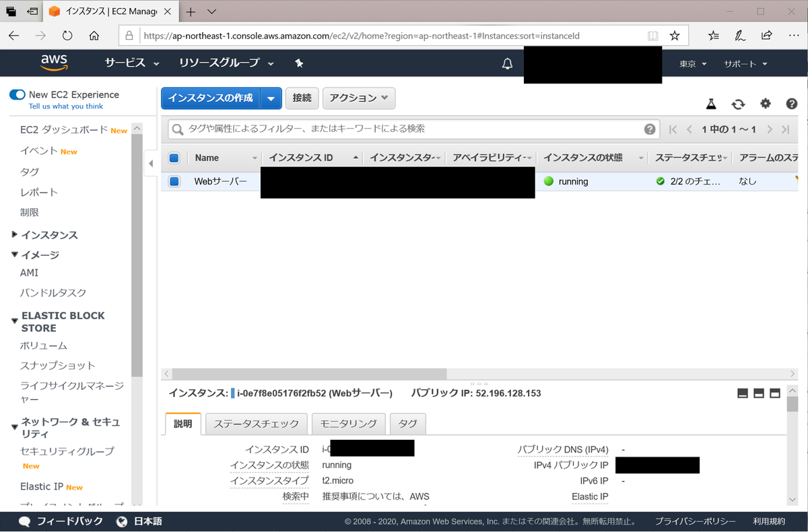The image size is (808, 532).
Task: Open the アクション dropdown button
Action: tap(359, 98)
